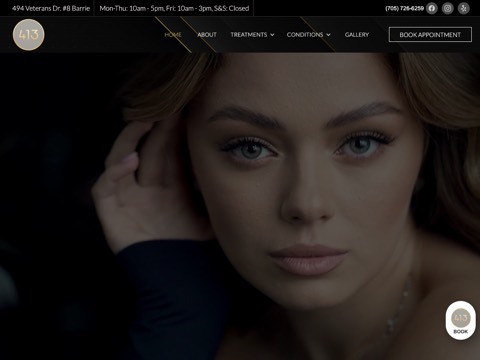Open the Gallery page
Image resolution: width=480 pixels, height=360 pixels.
(357, 35)
